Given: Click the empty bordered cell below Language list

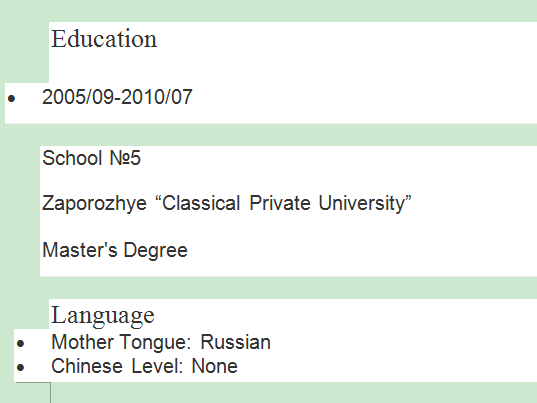Looking at the screenshot, I should click(33, 393).
